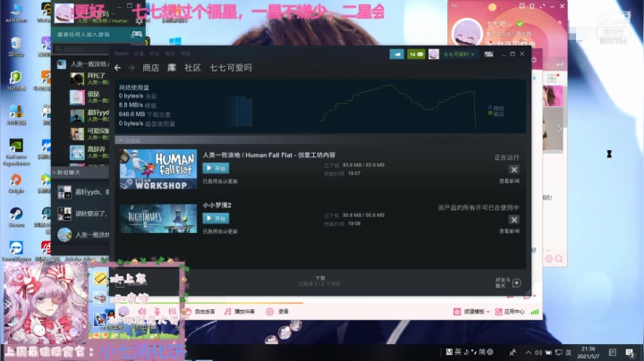Viewport: 644px width, 361px height.
Task: Click the Little Nightmares II thumbnail
Action: pos(158,219)
